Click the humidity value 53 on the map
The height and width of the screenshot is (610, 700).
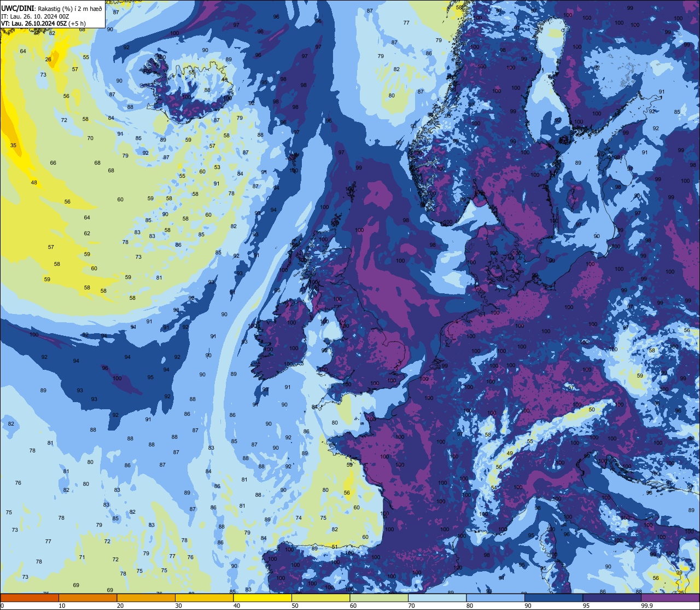(x=217, y=167)
